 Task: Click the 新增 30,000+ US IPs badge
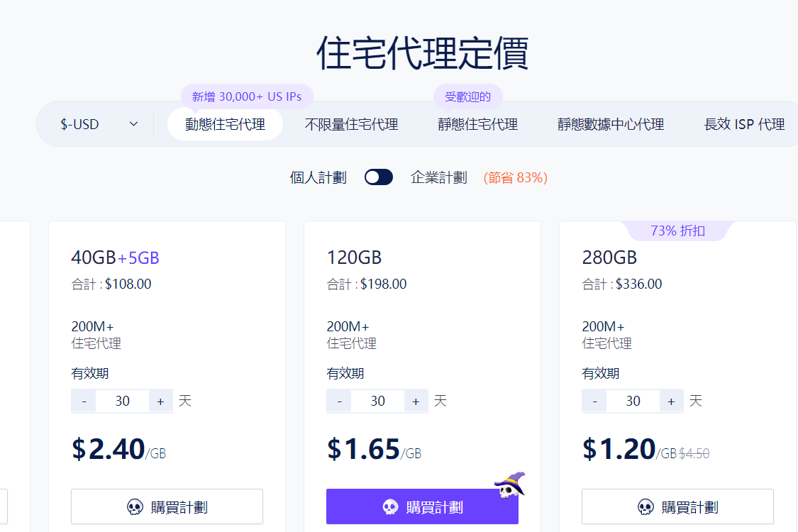click(247, 95)
